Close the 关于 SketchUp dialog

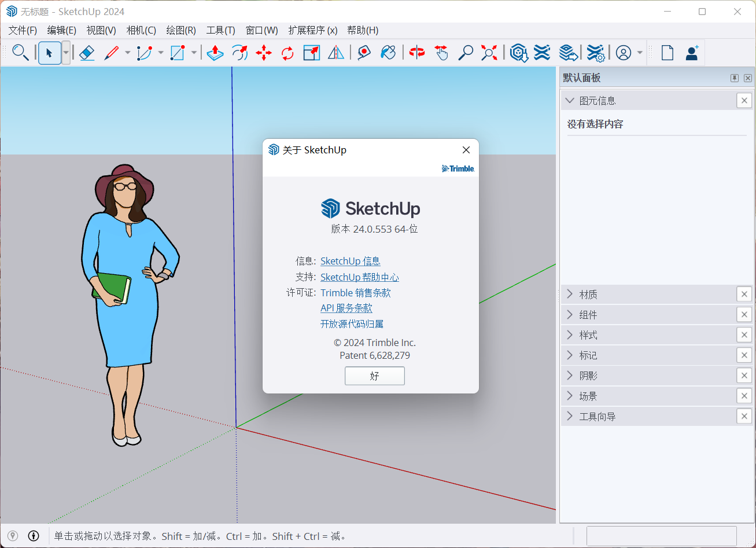(466, 150)
